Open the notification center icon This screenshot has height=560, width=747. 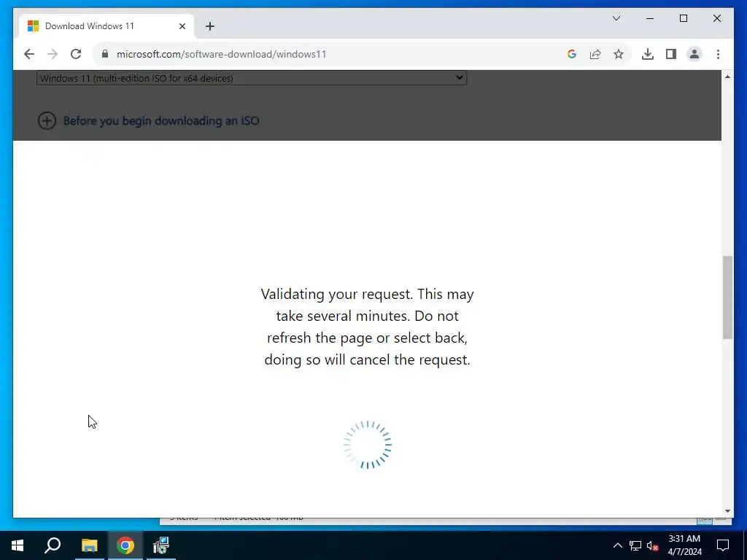tap(723, 545)
